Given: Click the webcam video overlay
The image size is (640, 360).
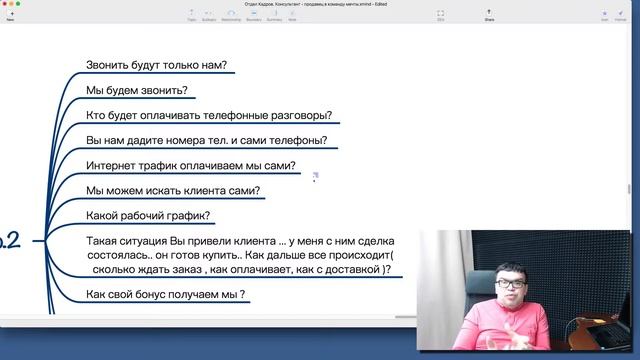Looking at the screenshot, I should (x=523, y=290).
